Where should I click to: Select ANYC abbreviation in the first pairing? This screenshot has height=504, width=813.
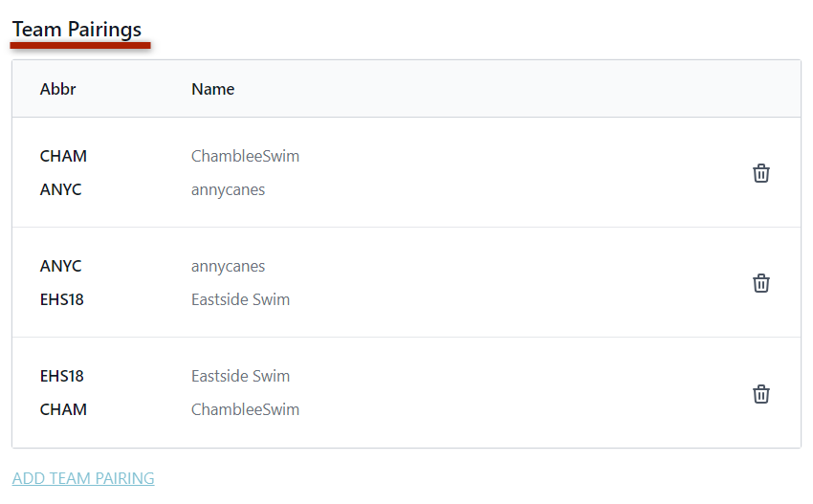click(x=60, y=189)
